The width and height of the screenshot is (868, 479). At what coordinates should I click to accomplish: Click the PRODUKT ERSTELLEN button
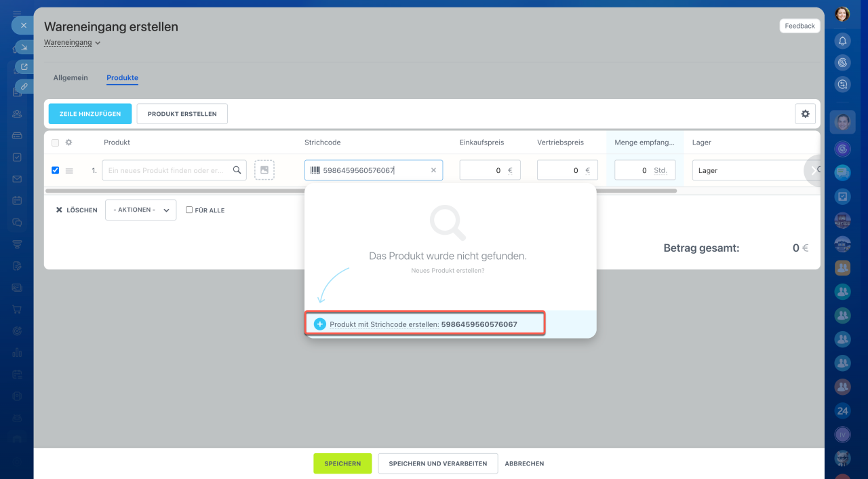tap(182, 114)
